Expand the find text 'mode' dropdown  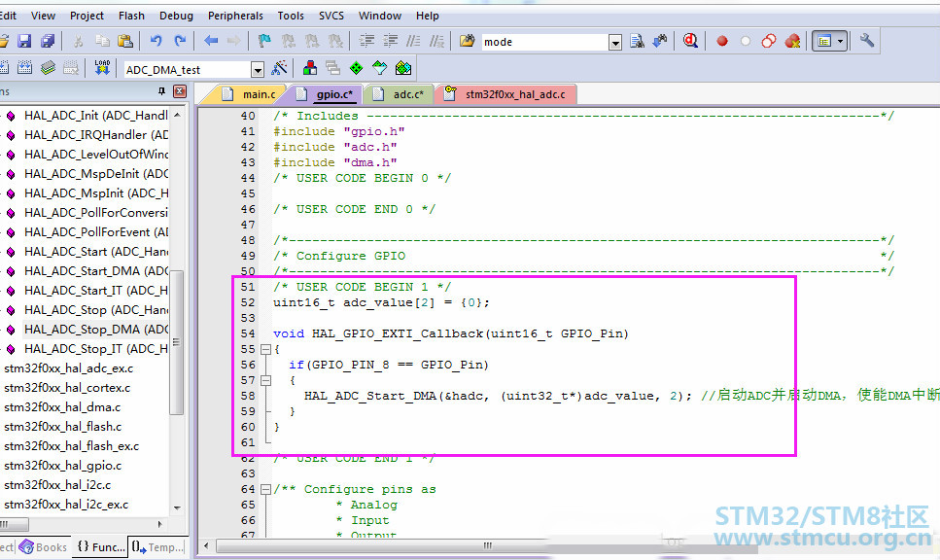615,42
